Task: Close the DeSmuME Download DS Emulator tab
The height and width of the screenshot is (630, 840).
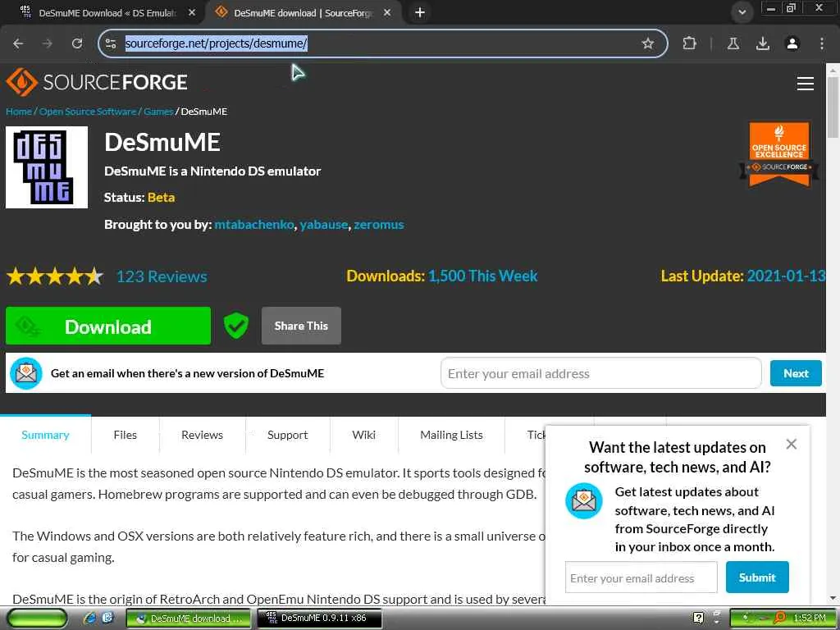Action: click(192, 12)
